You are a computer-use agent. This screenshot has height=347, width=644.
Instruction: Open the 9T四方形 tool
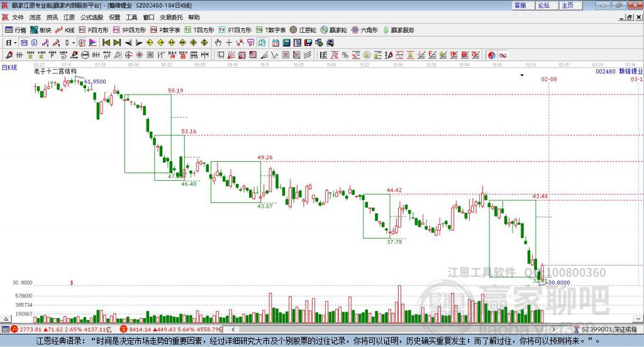235,30
